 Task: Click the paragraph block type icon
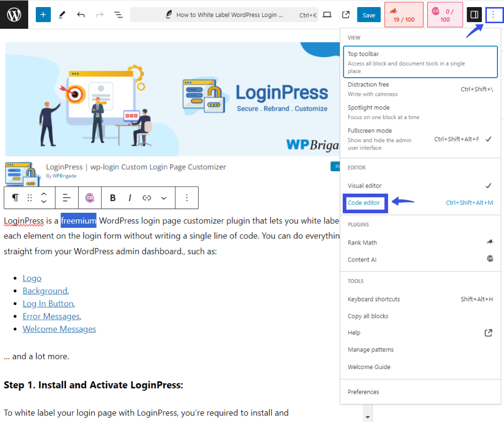coord(15,198)
